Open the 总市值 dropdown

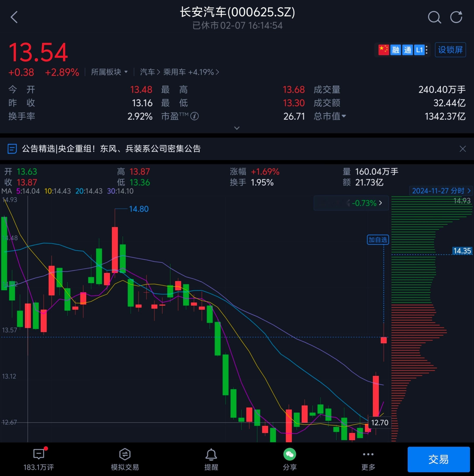(330, 116)
